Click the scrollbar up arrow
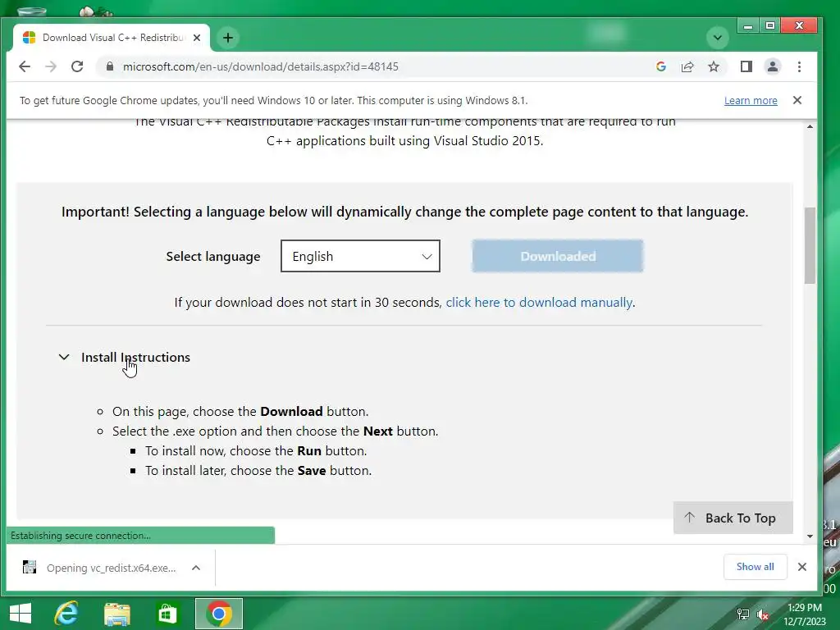This screenshot has width=840, height=630. [x=810, y=126]
